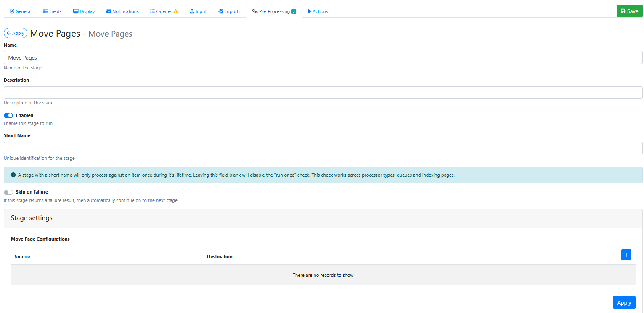The height and width of the screenshot is (313, 644).
Task: Turn on Skip on failure toggle
Action: (8, 192)
